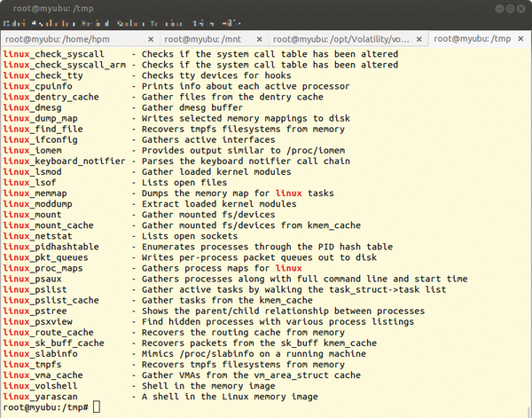Click the root@myubu:/tmp# shell prompt

(x=45, y=407)
